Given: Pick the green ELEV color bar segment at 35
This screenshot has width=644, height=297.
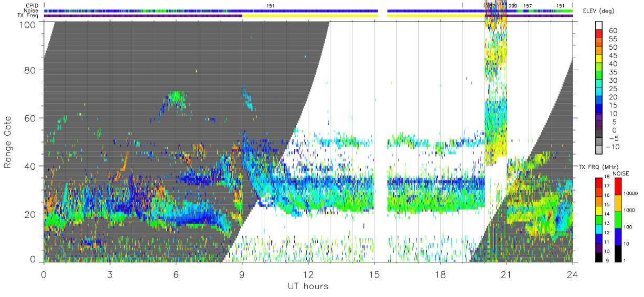Looking at the screenshot, I should tap(599, 74).
